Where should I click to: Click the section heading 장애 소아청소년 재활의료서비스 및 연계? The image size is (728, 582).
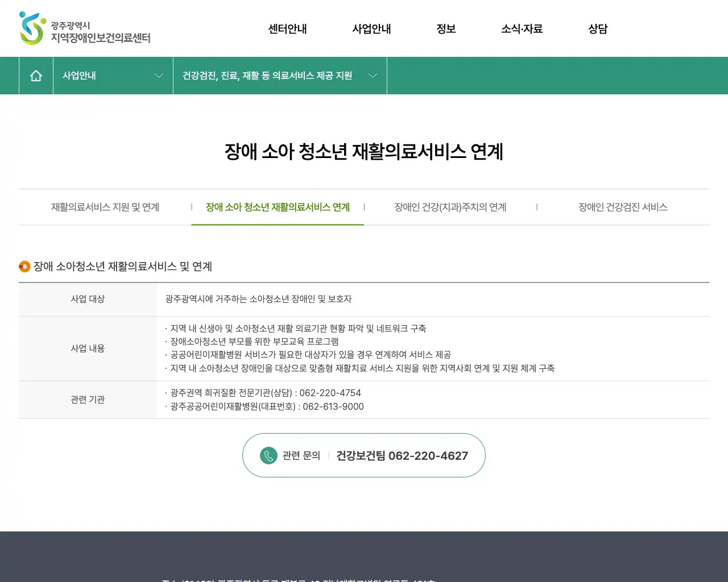(123, 266)
